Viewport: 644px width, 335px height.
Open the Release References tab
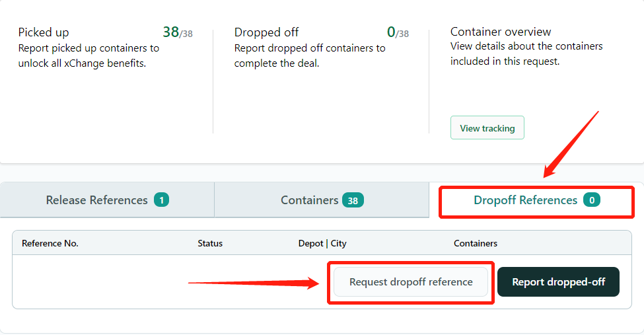coord(107,200)
